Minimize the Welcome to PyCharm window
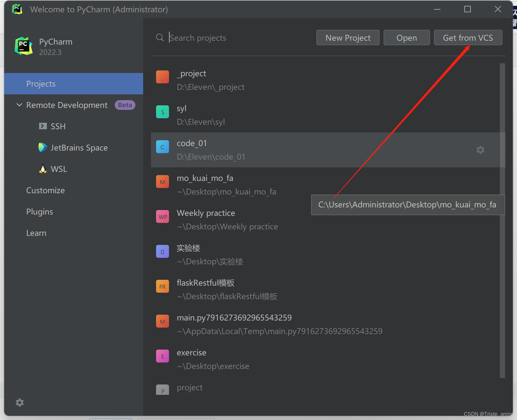The height and width of the screenshot is (420, 517). [x=437, y=9]
